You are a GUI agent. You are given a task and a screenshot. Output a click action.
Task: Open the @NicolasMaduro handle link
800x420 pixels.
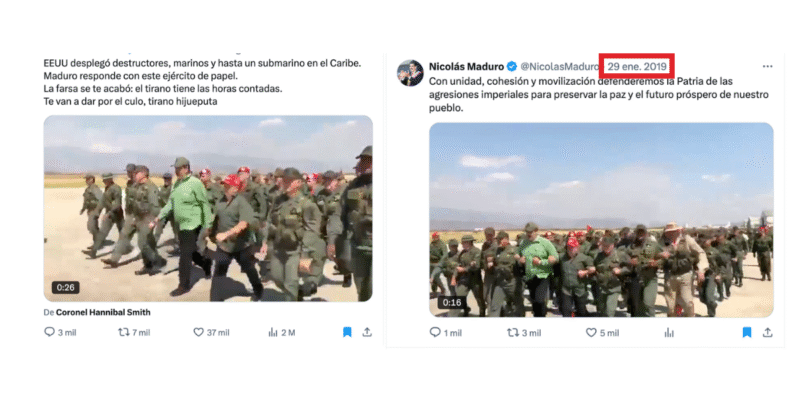click(560, 66)
